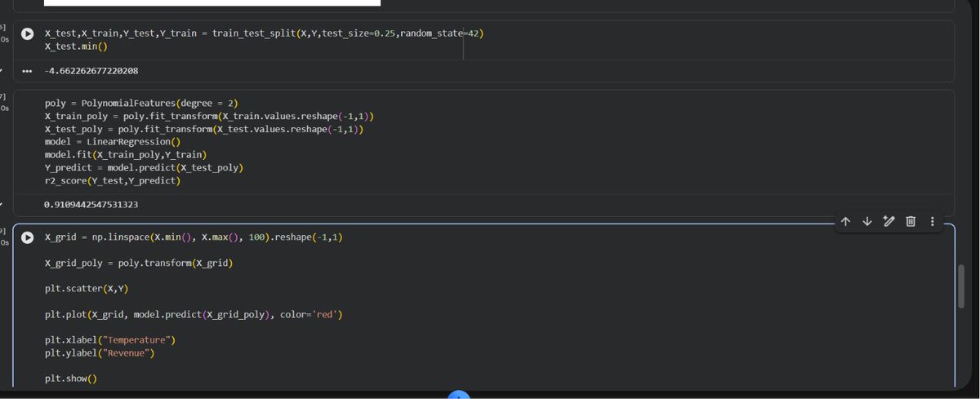Viewport: 980px width, 399px height.
Task: Click the plt.show() line
Action: point(70,379)
